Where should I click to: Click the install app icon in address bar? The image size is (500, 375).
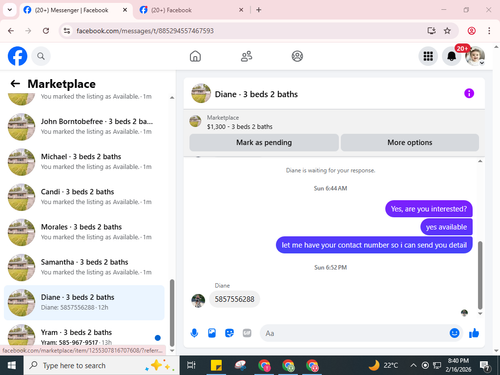(x=432, y=31)
